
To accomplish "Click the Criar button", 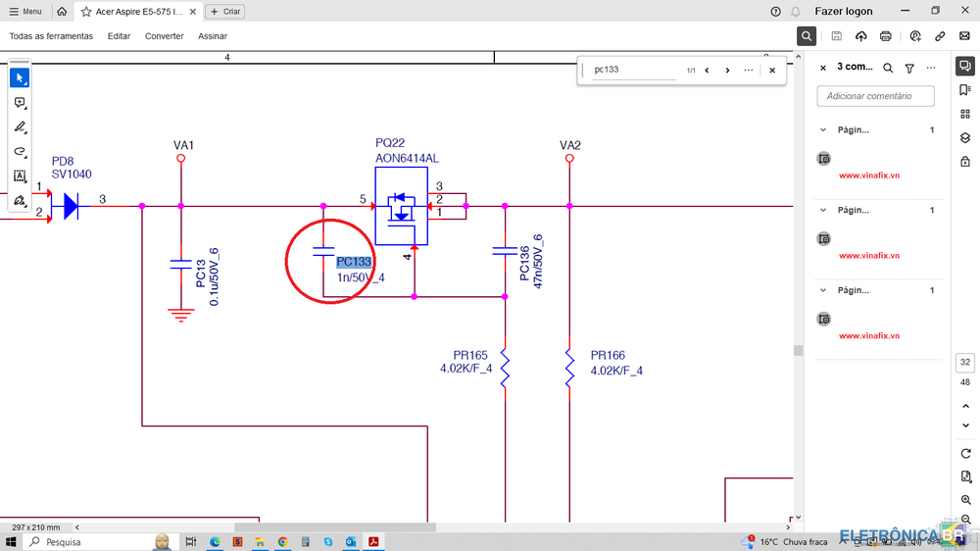I will [225, 12].
